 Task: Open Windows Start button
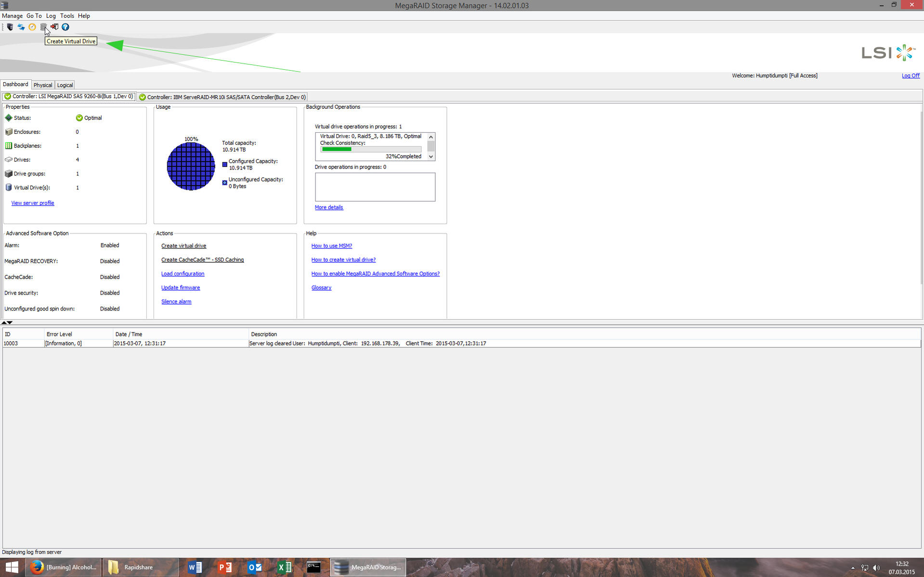coord(12,567)
